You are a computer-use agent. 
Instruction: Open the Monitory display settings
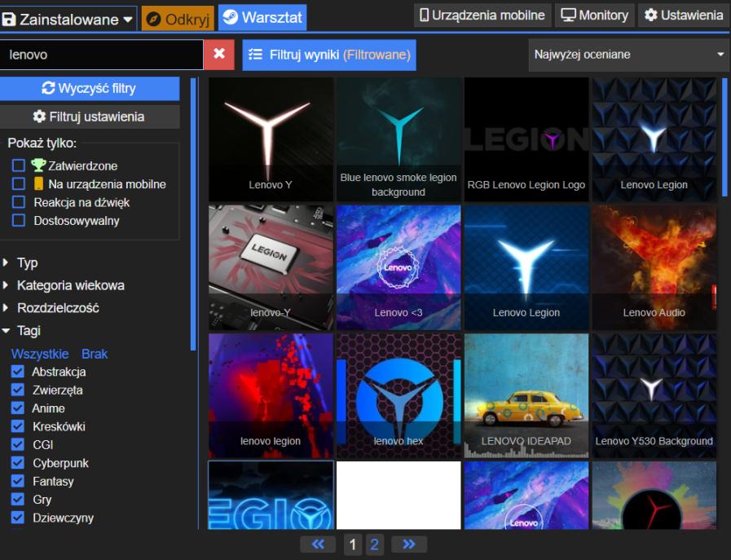click(x=595, y=15)
